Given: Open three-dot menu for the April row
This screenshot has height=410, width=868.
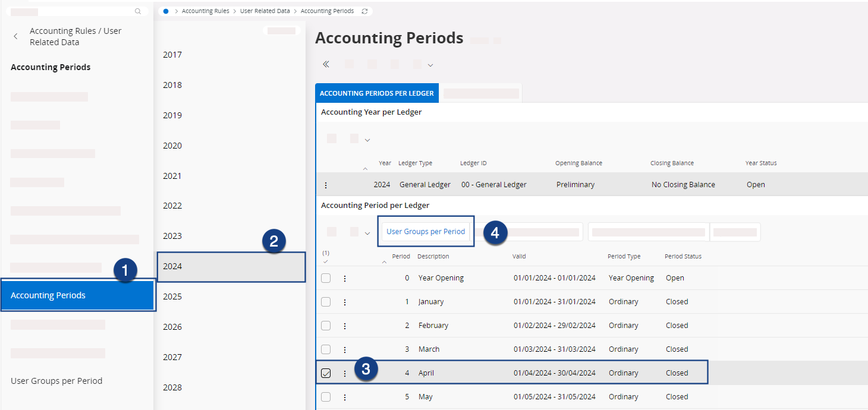Looking at the screenshot, I should [345, 373].
